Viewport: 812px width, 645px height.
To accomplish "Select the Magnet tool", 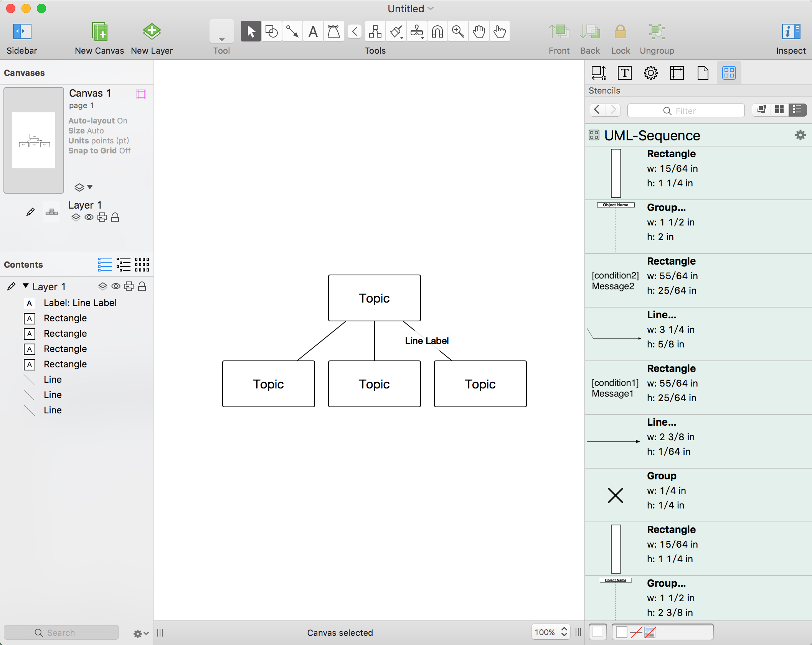I will [x=437, y=31].
